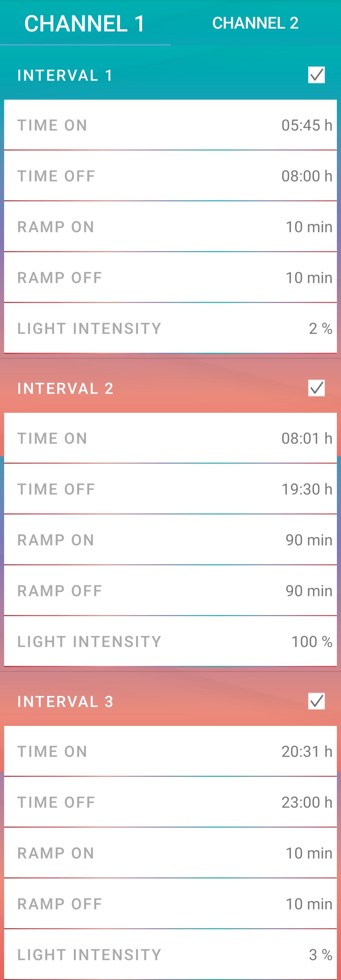The height and width of the screenshot is (980, 341).
Task: Open Interval 3 Ramp On setting
Action: tap(170, 853)
